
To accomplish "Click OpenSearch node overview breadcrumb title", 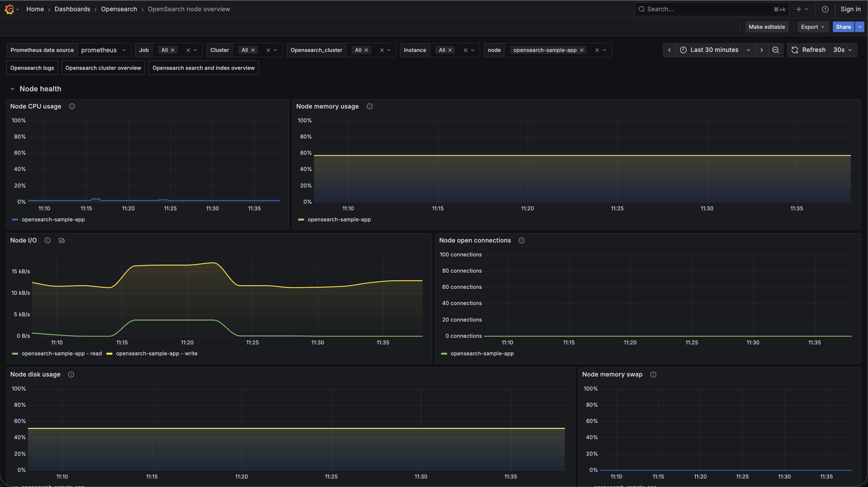I will tap(189, 9).
